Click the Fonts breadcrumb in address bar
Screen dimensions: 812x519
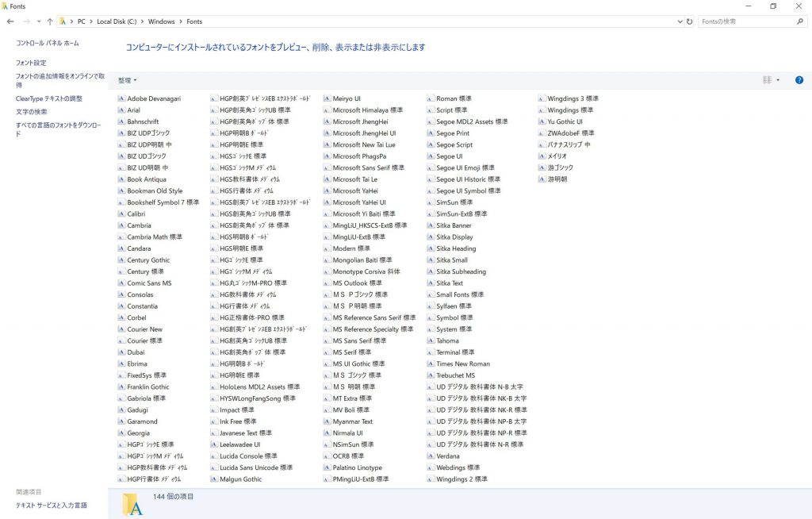coord(194,21)
